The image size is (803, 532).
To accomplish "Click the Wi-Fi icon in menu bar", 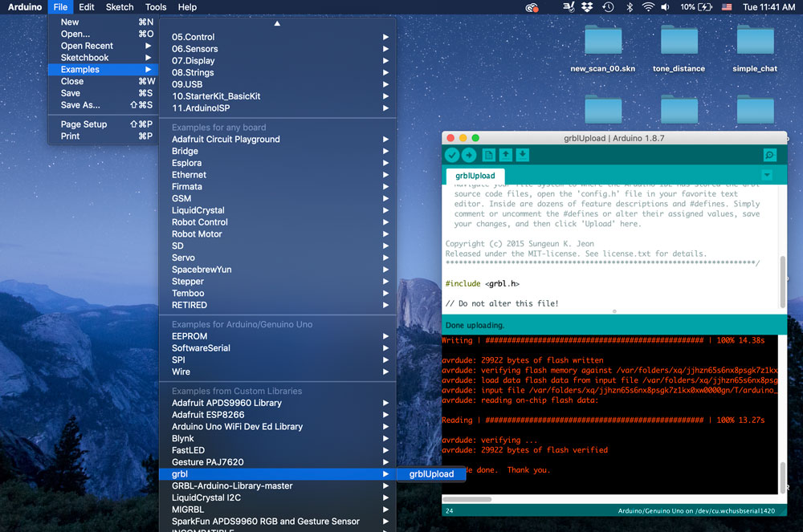I will point(648,7).
